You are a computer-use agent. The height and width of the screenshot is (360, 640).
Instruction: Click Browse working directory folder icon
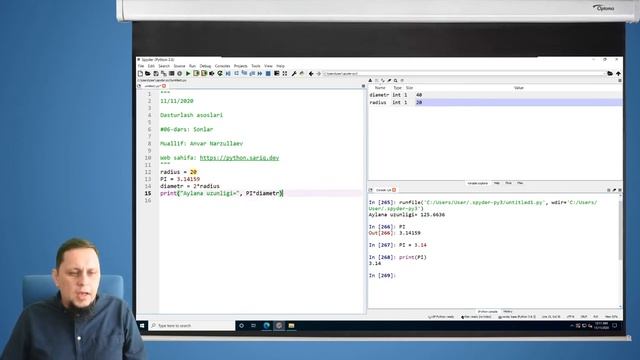pyautogui.click(x=610, y=73)
